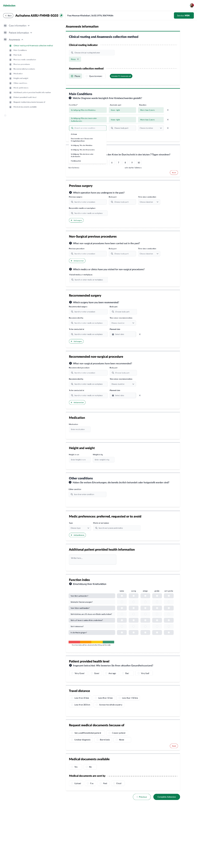This screenshot has height=868, width=197.
Task: Open Choose duration dropdown under Previous surgery
Action: (x=149, y=202)
